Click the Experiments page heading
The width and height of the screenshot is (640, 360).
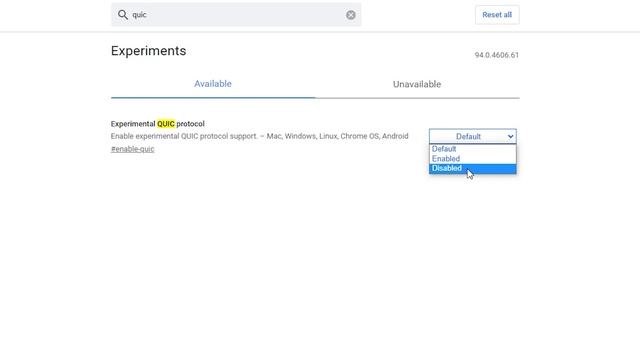(149, 51)
